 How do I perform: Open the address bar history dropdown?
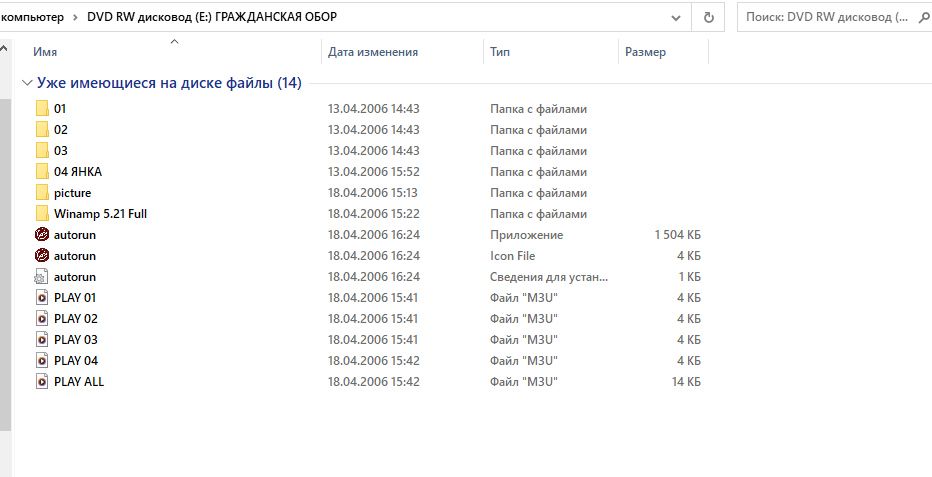676,18
